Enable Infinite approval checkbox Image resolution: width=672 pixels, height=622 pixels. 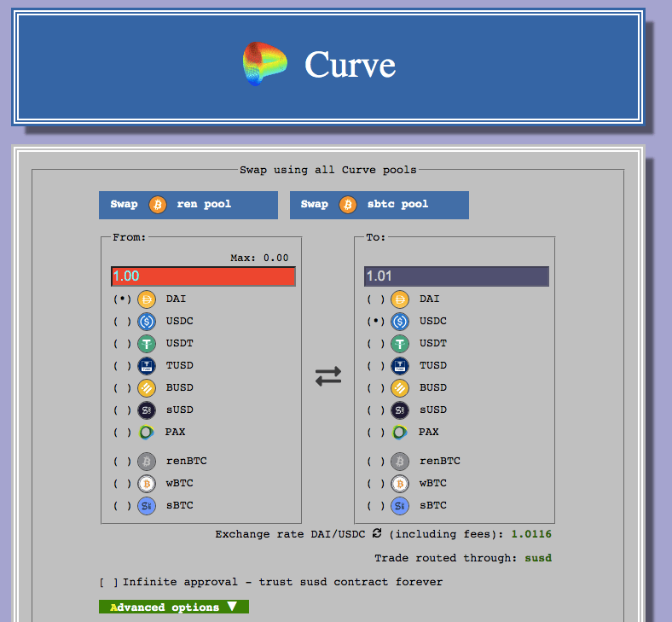(x=108, y=583)
